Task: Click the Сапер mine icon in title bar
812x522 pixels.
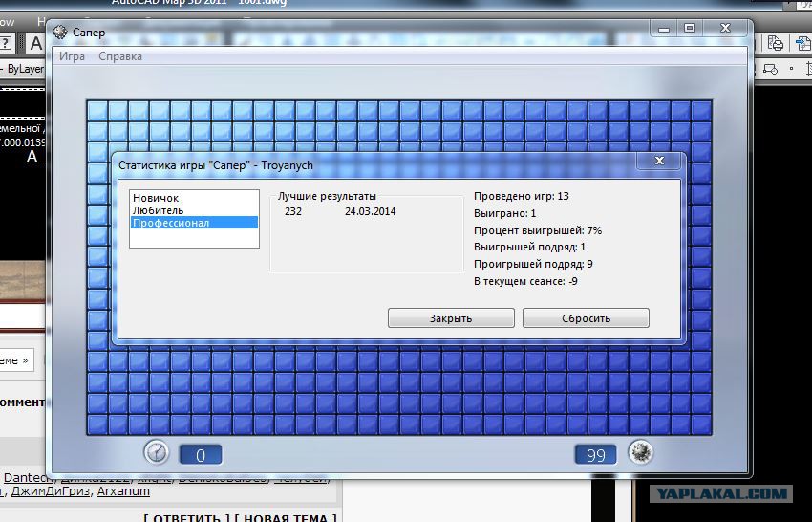Action: [x=60, y=33]
